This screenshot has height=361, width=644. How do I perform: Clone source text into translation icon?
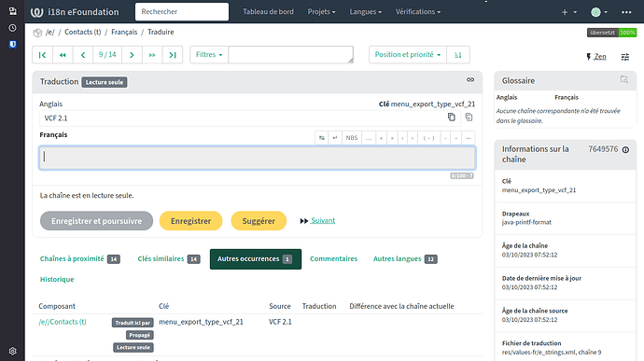coord(469,117)
